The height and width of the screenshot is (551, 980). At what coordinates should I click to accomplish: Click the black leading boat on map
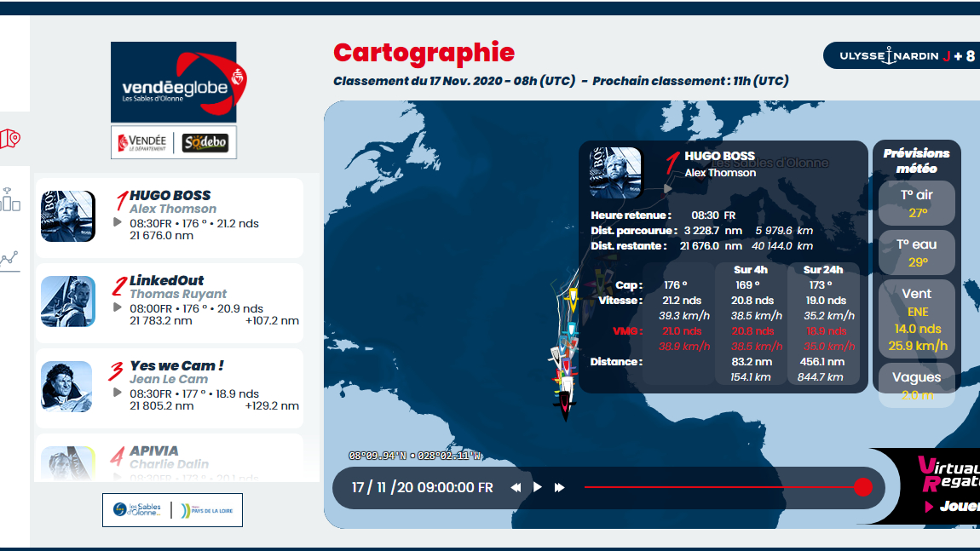565,406
